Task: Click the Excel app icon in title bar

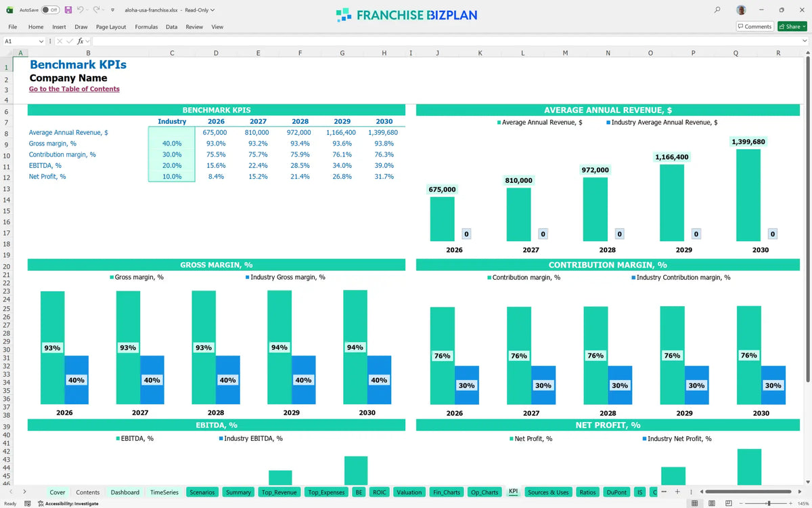Action: [x=9, y=10]
